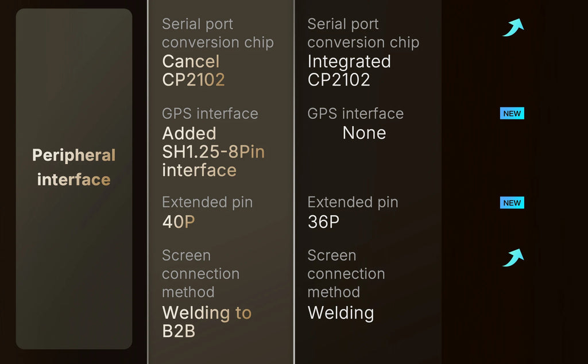Click the GPS interface None value

[x=364, y=133]
